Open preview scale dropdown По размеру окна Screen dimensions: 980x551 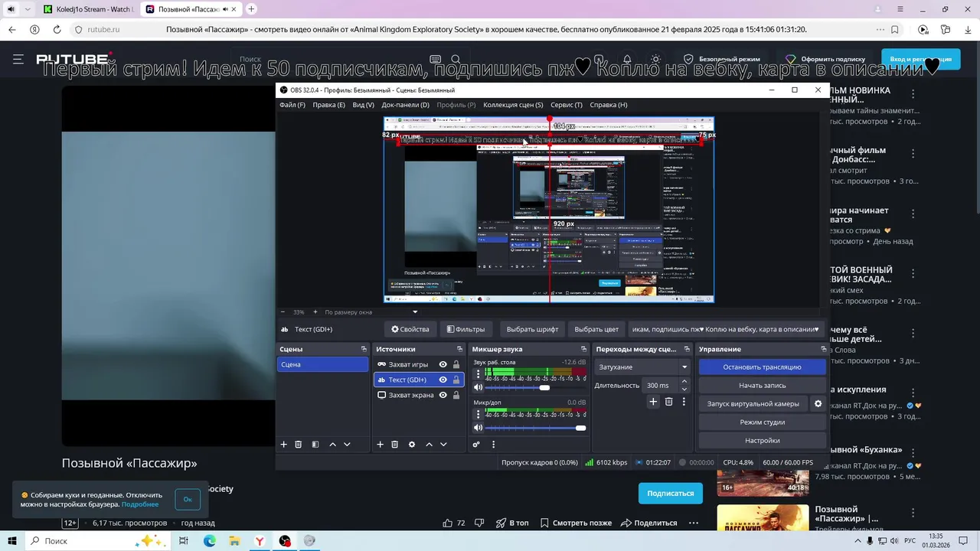371,312
